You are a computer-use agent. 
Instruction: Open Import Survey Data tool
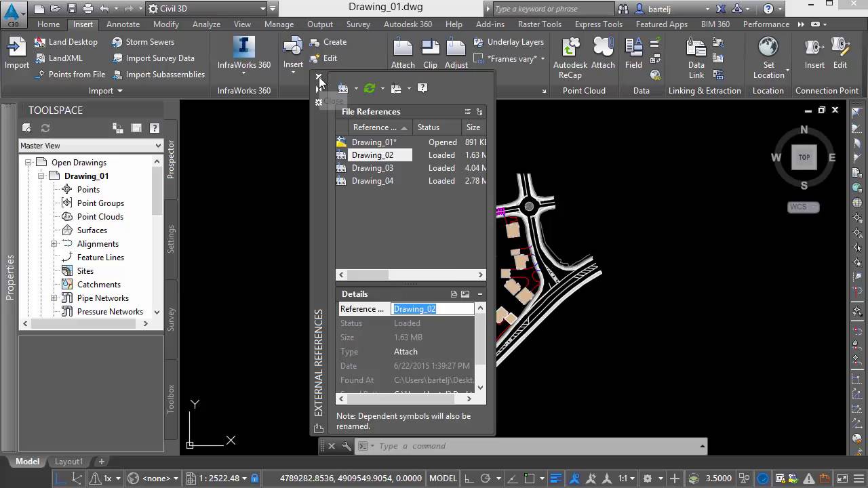pos(153,58)
